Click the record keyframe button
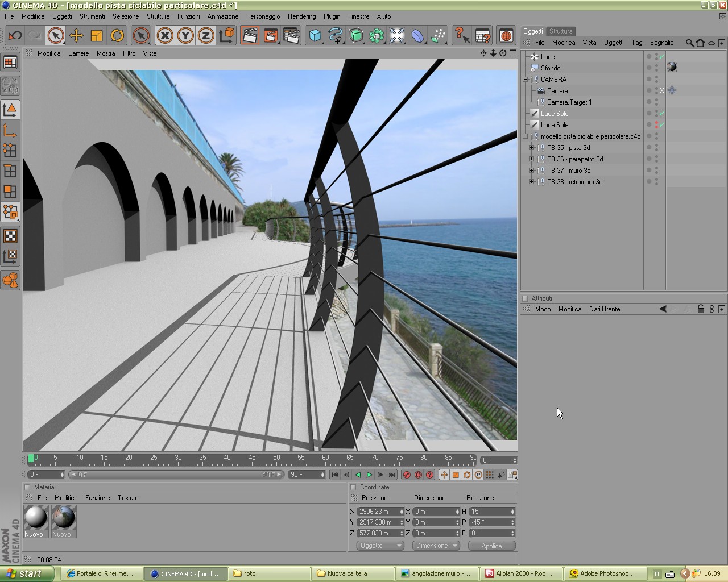The width and height of the screenshot is (728, 582). click(x=407, y=475)
